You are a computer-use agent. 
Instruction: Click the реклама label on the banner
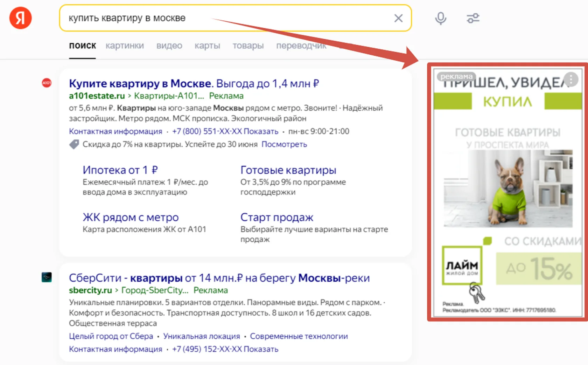[x=456, y=76]
